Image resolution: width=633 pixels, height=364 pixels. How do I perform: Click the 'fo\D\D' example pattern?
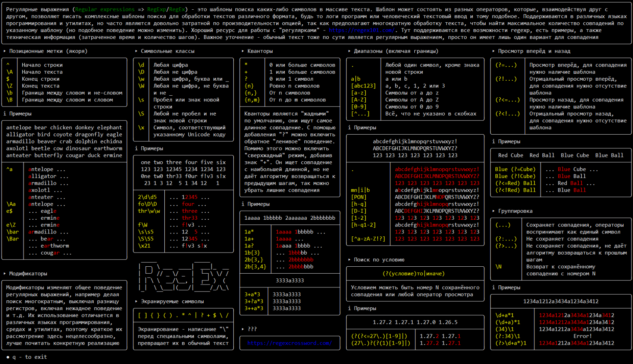pyautogui.click(x=147, y=204)
